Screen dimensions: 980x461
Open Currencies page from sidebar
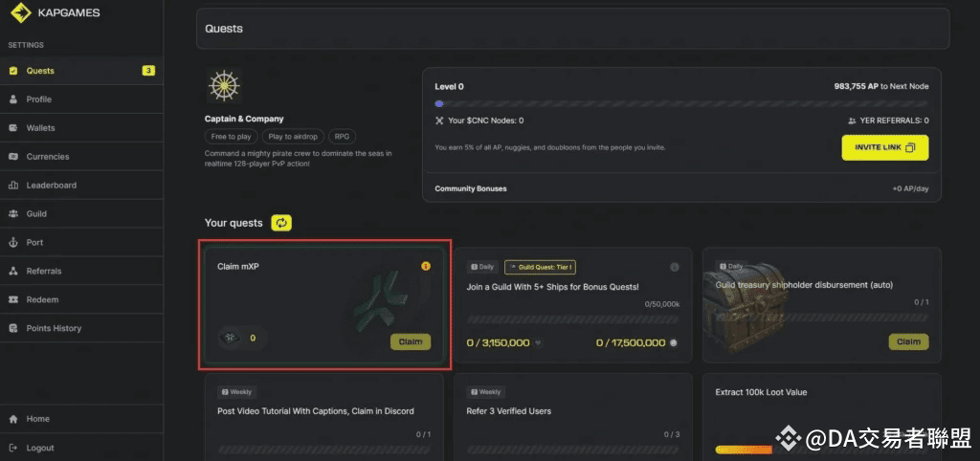[x=81, y=157]
